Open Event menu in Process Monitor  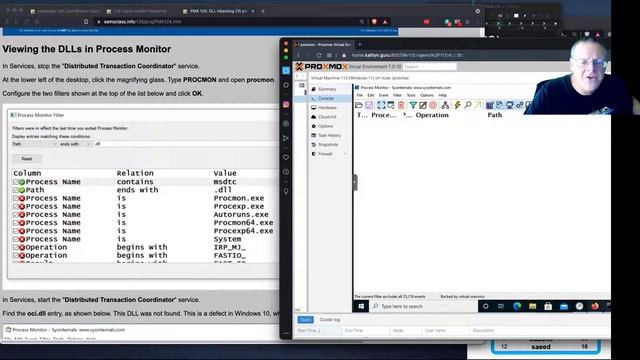coord(383,95)
